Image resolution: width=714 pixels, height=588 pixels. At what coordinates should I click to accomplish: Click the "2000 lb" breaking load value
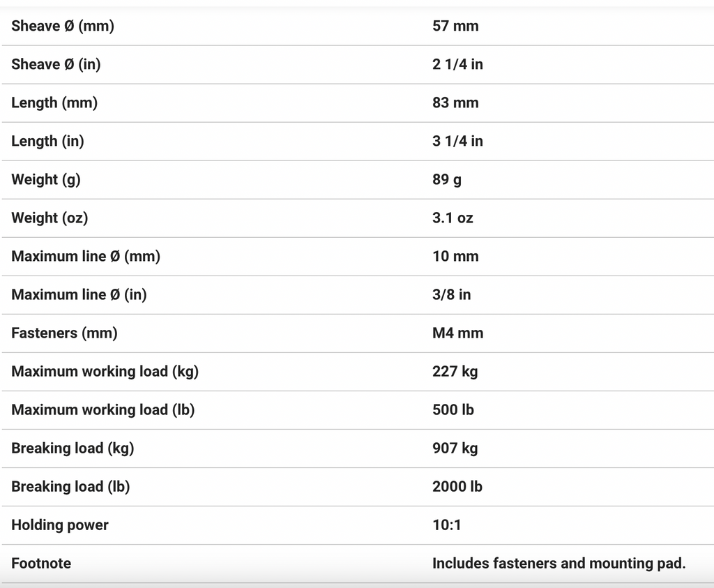coord(457,487)
